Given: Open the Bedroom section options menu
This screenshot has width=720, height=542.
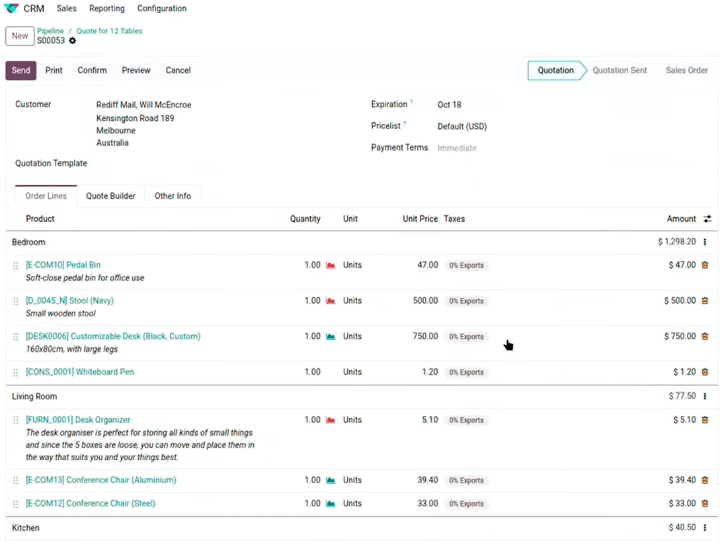Looking at the screenshot, I should 705,242.
